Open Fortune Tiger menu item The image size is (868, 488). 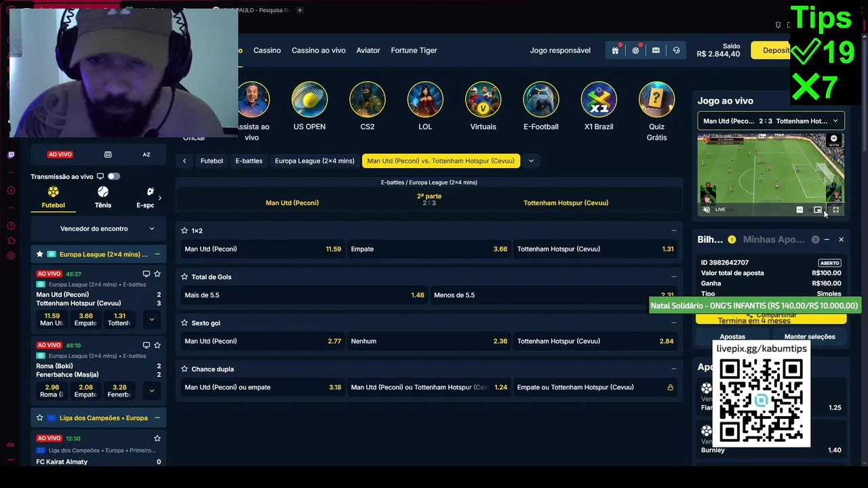(414, 50)
